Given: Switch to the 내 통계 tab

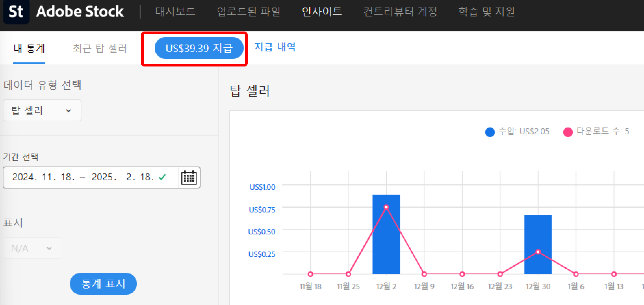Looking at the screenshot, I should click(x=29, y=48).
